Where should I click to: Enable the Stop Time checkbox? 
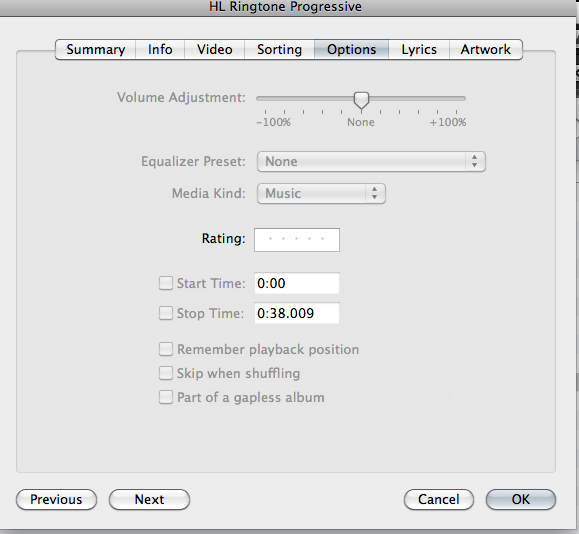(166, 313)
